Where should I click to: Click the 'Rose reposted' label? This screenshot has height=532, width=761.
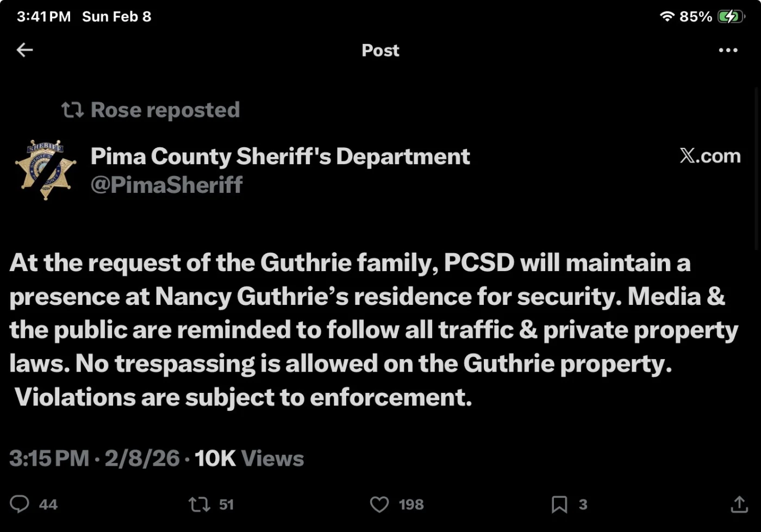(165, 110)
